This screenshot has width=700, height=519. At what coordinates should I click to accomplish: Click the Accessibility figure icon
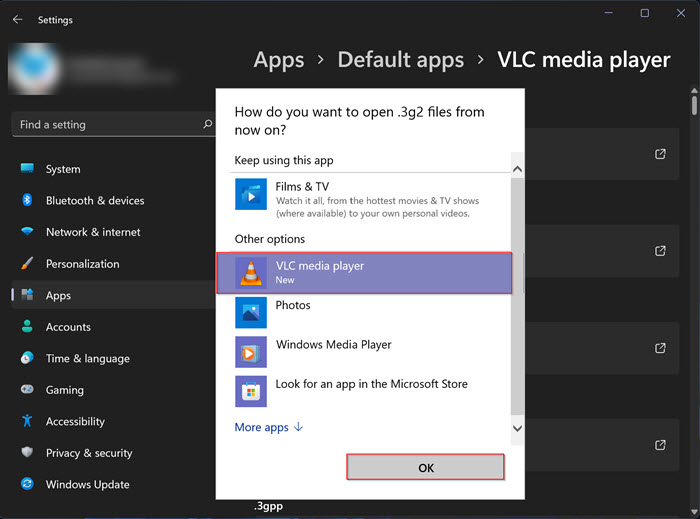pos(27,420)
